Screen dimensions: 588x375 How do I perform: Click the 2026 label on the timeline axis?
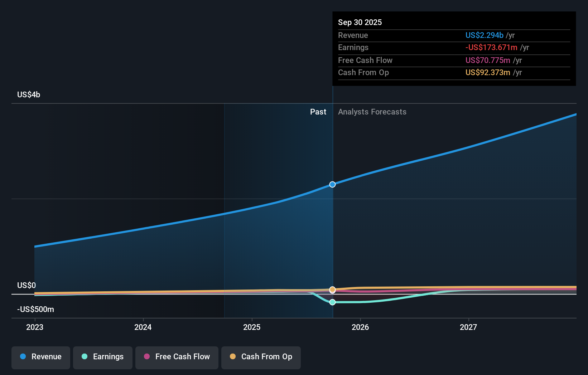tap(361, 327)
